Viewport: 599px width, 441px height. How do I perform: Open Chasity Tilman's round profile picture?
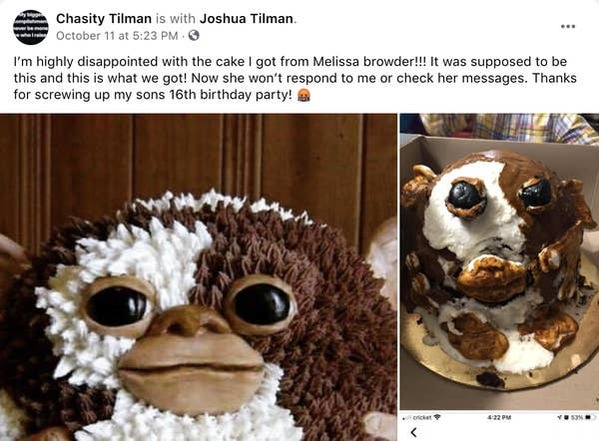click(31, 27)
